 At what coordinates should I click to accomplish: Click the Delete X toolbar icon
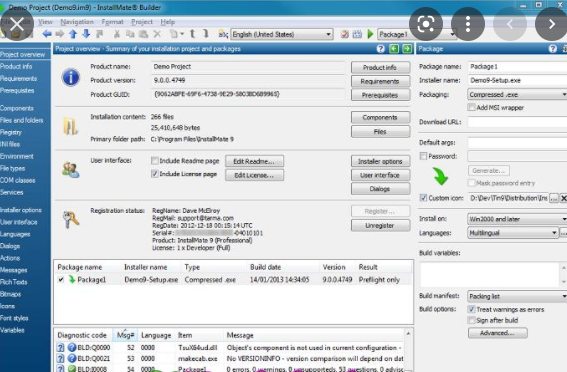(x=157, y=34)
